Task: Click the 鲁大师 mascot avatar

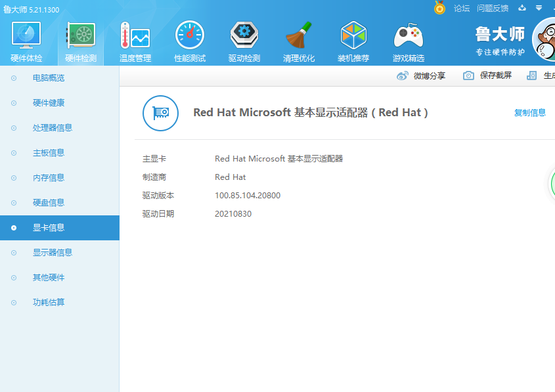Action: click(544, 39)
